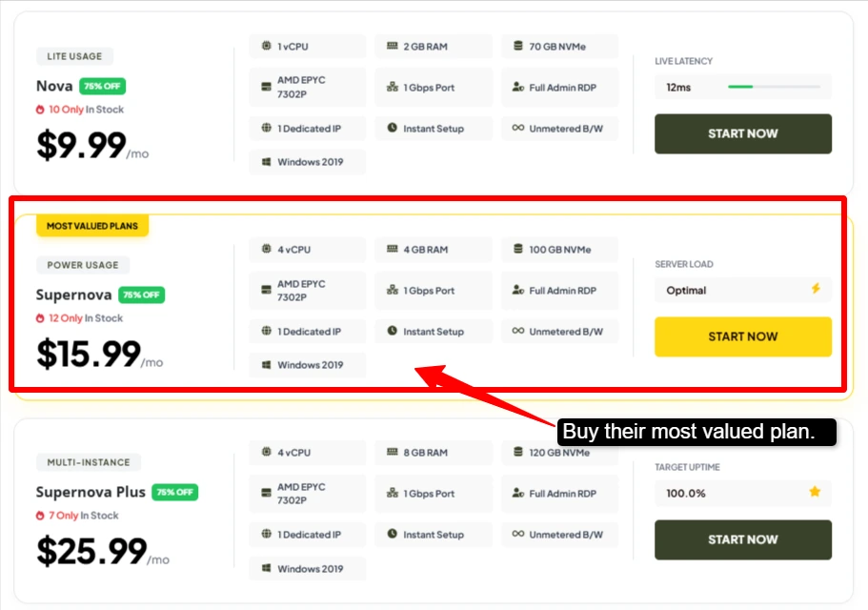The image size is (868, 610).
Task: Click the lightning bolt icon beside Optimal
Action: (816, 289)
